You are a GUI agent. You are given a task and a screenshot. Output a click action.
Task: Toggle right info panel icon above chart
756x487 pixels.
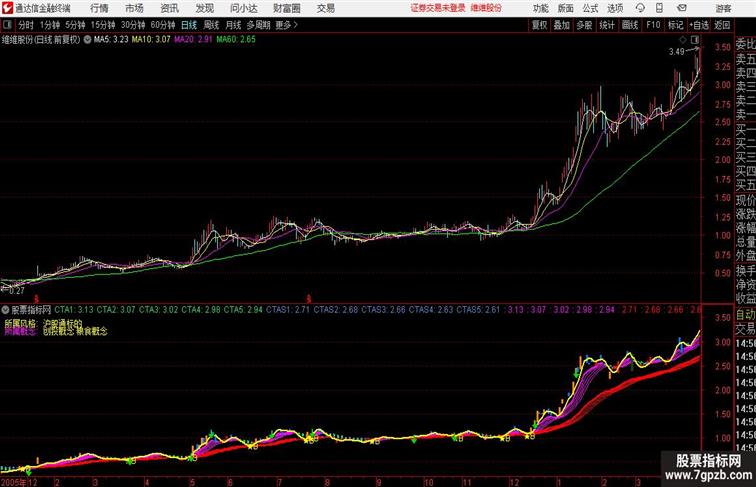695,40
